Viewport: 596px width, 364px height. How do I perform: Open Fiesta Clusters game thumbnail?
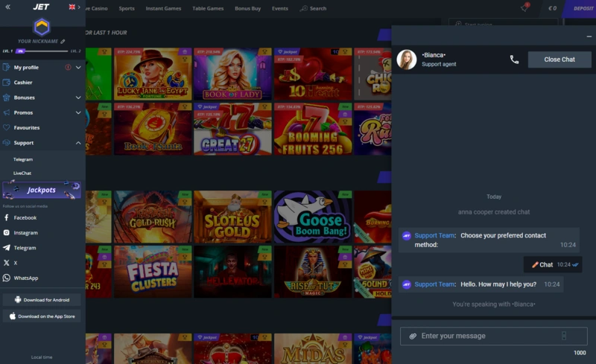(x=153, y=272)
